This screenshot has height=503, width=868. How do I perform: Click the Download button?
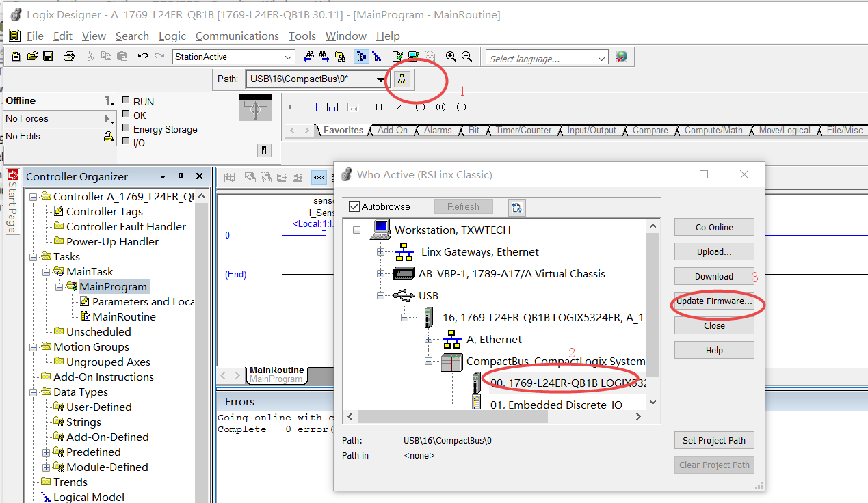click(714, 277)
